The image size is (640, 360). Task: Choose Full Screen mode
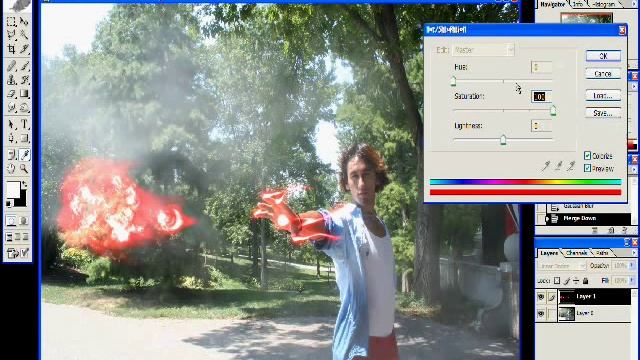tap(26, 237)
